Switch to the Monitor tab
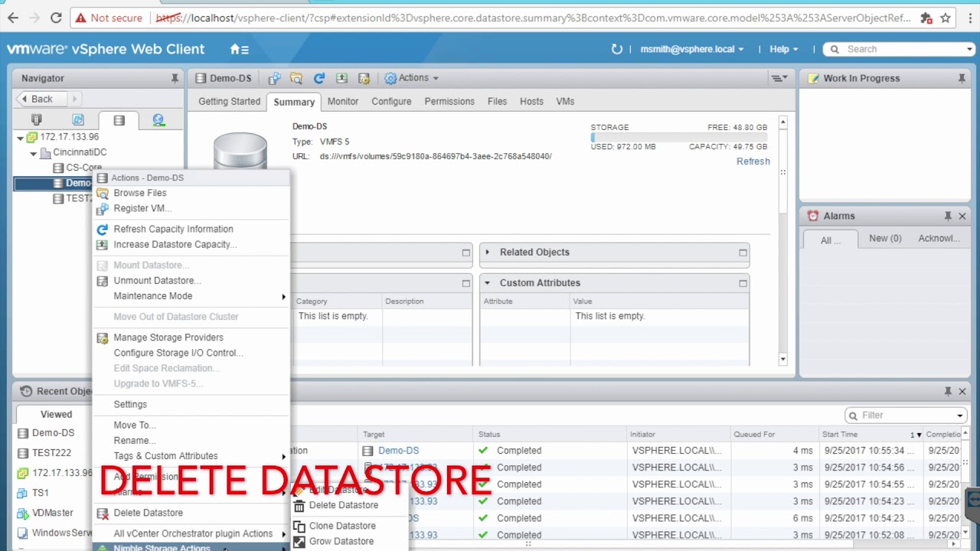The image size is (980, 551). (x=343, y=101)
